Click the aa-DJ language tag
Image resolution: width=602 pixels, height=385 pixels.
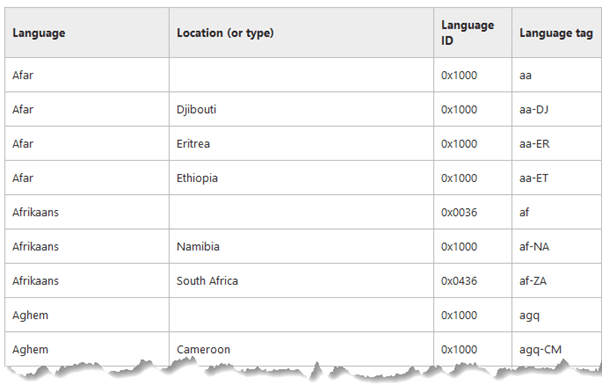coord(534,109)
